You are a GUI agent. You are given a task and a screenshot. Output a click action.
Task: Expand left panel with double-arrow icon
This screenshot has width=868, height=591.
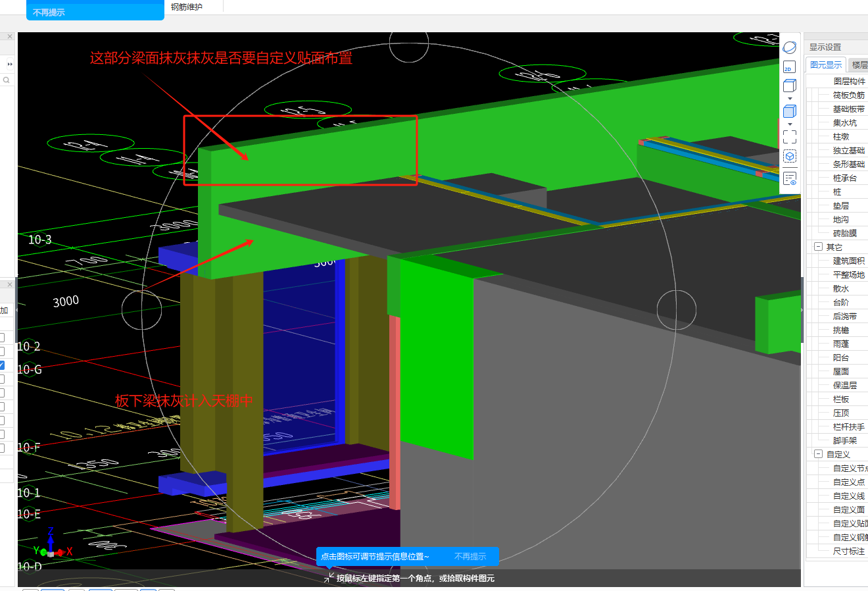(10, 64)
